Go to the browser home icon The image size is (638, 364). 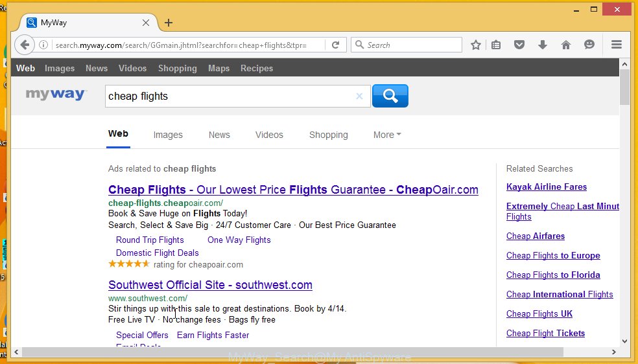point(565,45)
